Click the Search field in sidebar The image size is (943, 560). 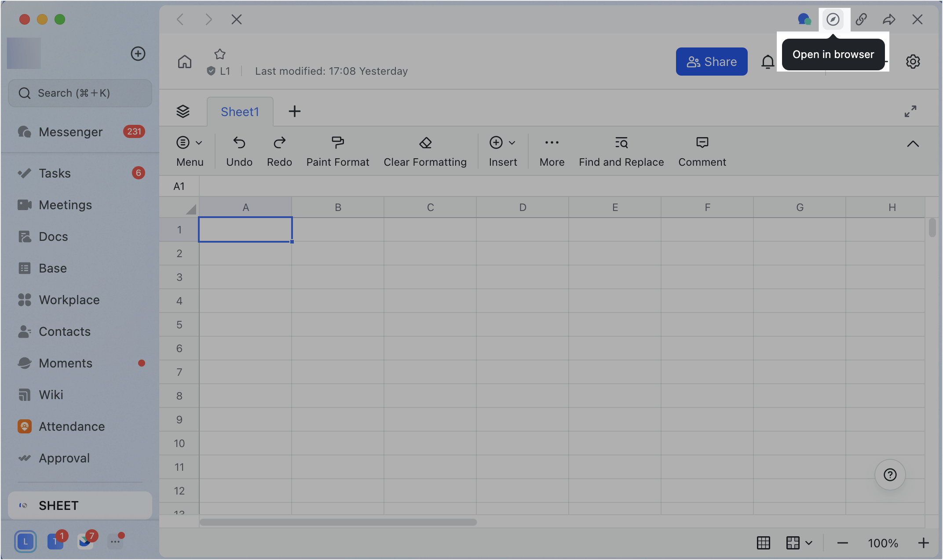pos(80,93)
